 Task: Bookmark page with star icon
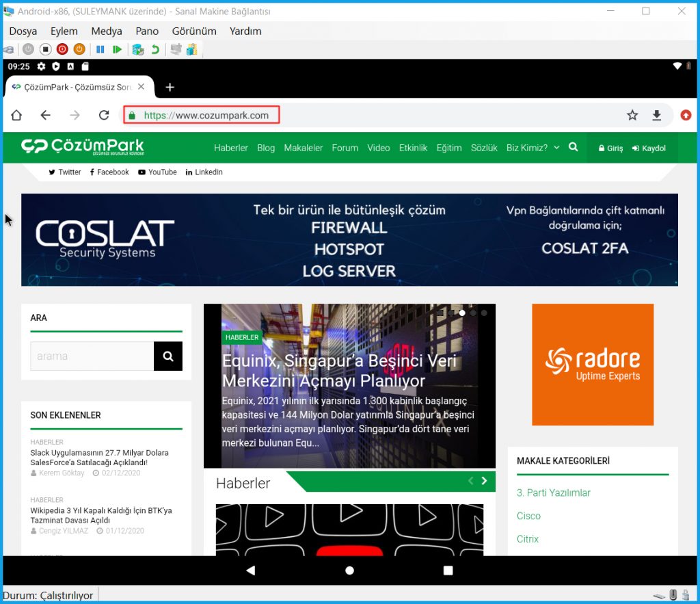coord(632,116)
